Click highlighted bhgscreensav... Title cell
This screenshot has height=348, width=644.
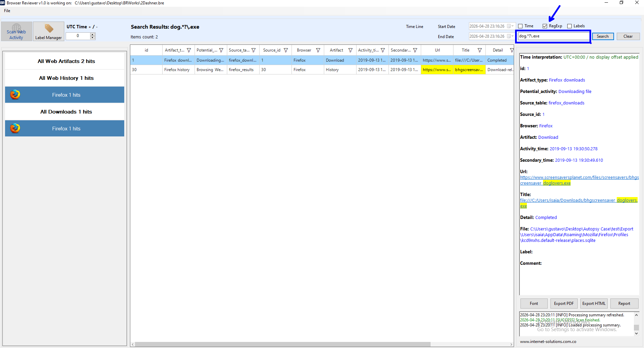469,70
